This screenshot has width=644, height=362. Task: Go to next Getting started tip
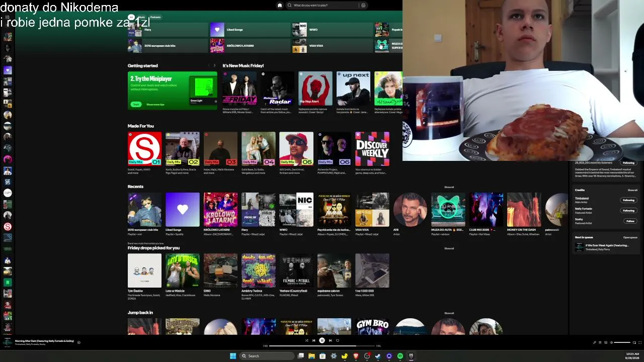[214, 65]
